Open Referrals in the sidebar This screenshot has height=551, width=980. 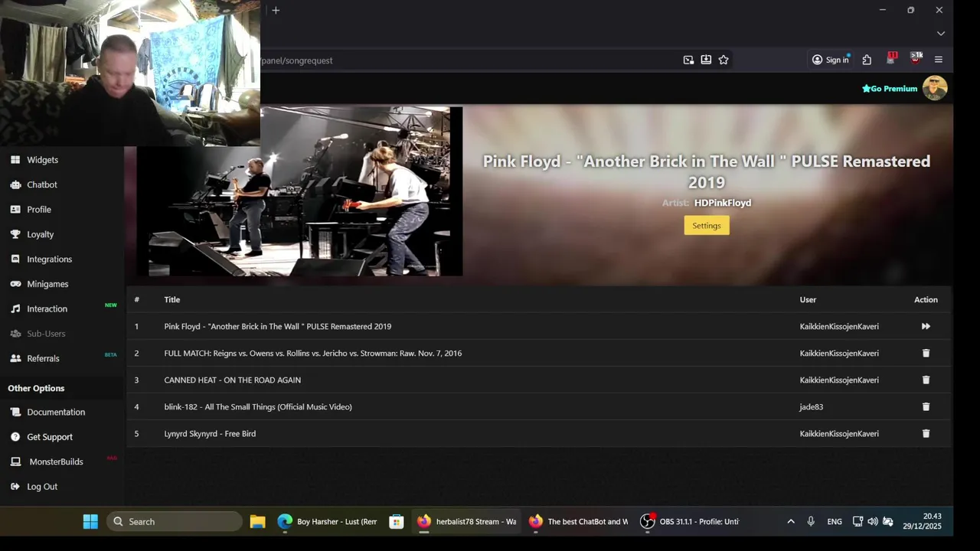43,358
